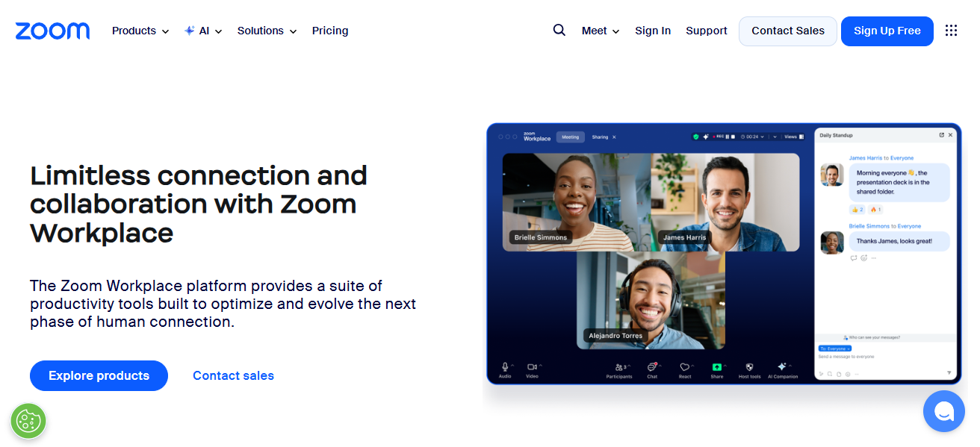980x447 pixels.
Task: Open the search magnifier icon
Action: (x=559, y=31)
